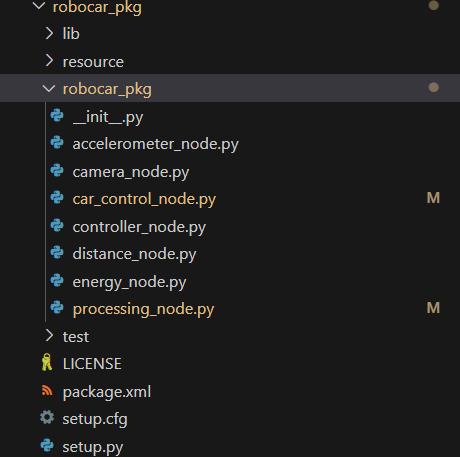Screen dimensions: 460x457
Task: Click the gear icon next to setup.cfg
Action: [x=47, y=417]
